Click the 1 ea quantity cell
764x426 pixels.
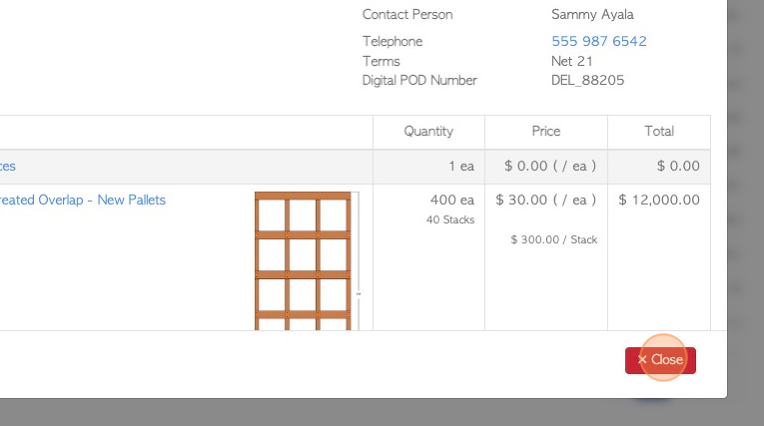[x=461, y=166]
